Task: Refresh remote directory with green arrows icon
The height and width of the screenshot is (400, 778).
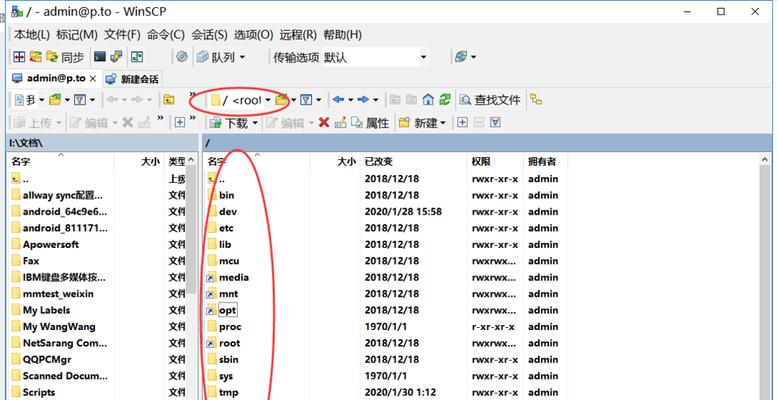Action: (445, 100)
